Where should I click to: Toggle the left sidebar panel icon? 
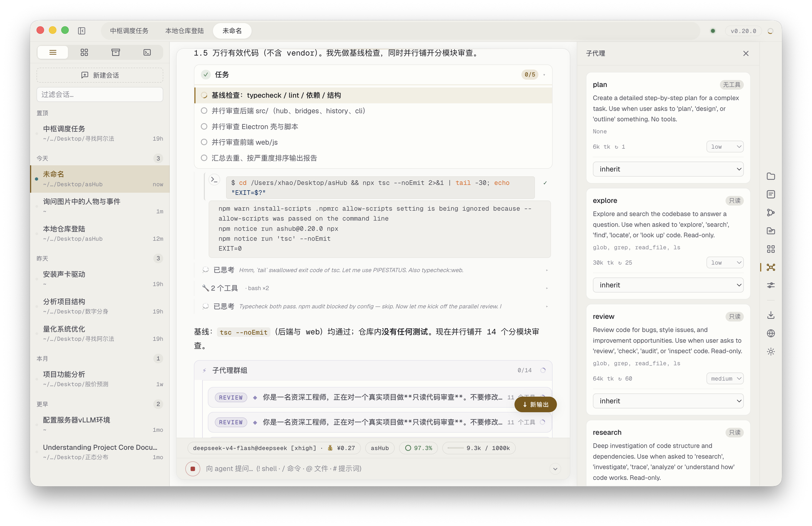[82, 31]
